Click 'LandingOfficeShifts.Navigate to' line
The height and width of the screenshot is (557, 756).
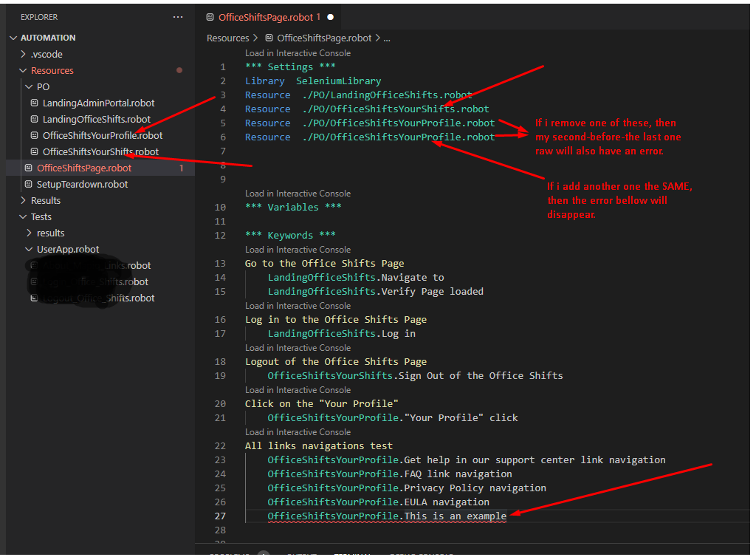point(356,278)
